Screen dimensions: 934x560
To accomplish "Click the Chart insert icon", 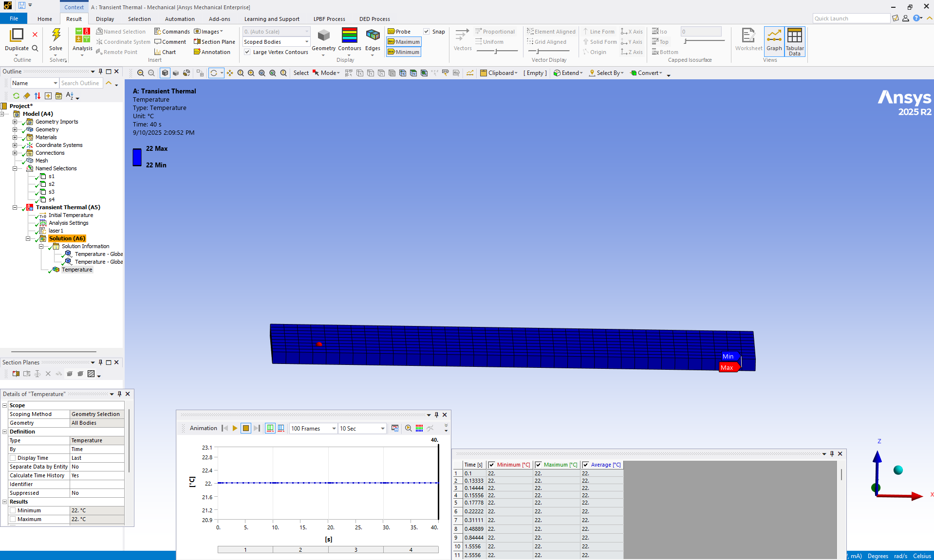I will pyautogui.click(x=165, y=52).
